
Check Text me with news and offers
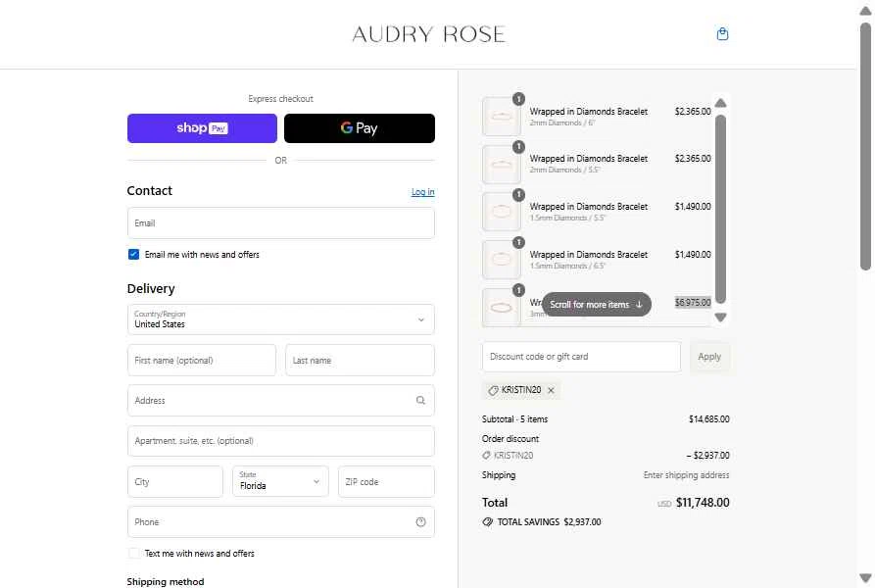coord(133,554)
